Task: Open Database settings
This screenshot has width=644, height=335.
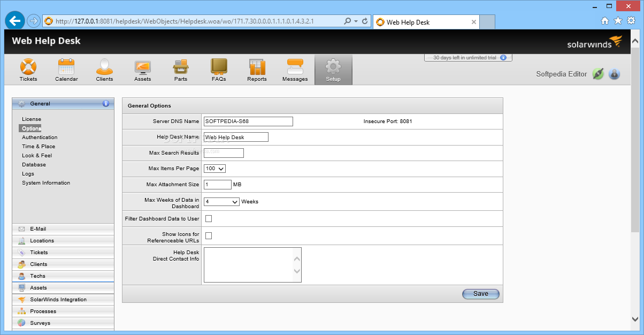Action: [x=34, y=164]
